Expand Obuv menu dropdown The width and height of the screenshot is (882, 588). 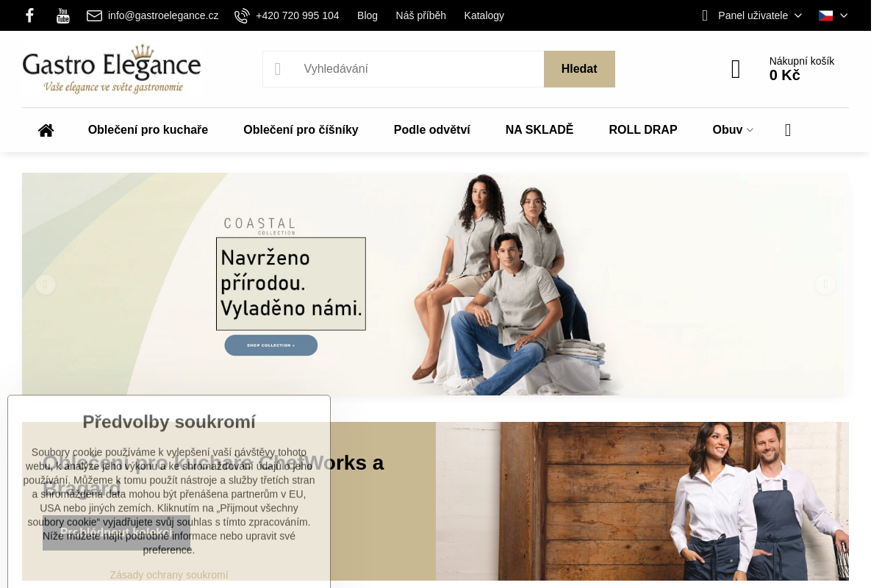(733, 130)
